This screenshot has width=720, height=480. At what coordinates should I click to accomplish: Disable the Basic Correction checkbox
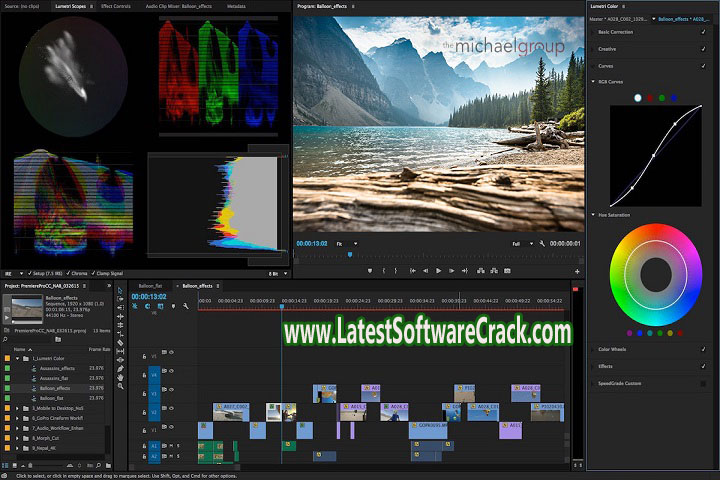pos(704,32)
